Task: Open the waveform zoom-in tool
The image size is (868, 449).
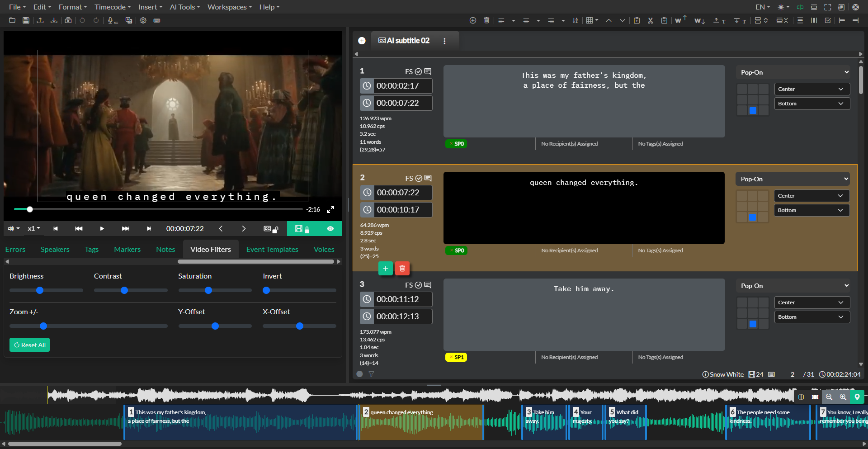Action: [x=843, y=397]
